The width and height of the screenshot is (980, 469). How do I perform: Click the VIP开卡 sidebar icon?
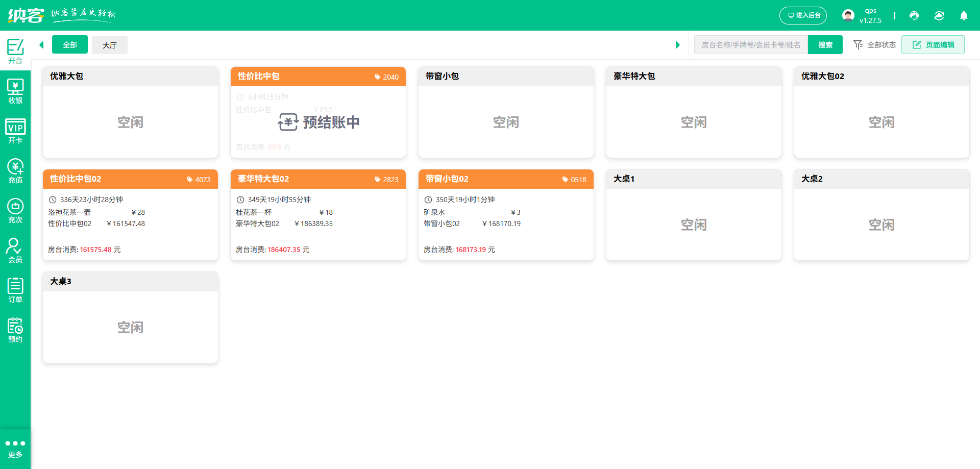[x=15, y=131]
